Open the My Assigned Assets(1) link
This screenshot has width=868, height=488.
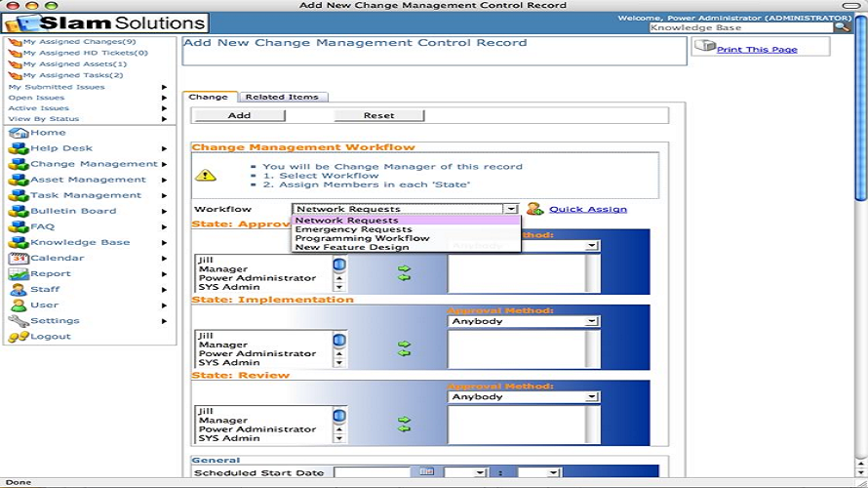click(75, 63)
